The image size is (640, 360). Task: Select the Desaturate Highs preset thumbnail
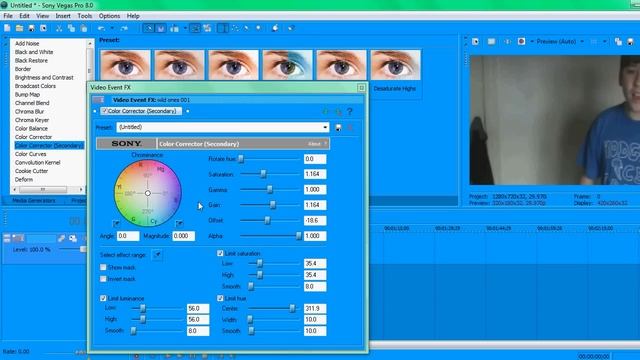[395, 64]
